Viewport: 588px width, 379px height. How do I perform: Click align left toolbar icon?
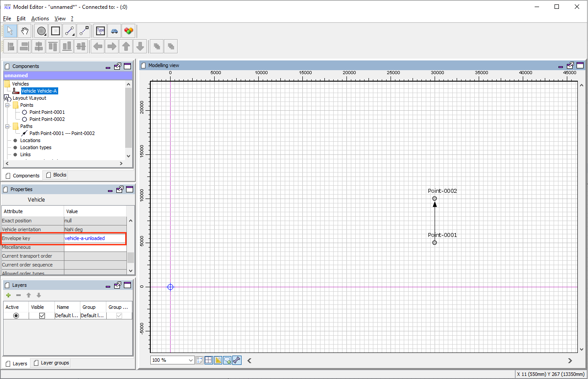coord(11,46)
